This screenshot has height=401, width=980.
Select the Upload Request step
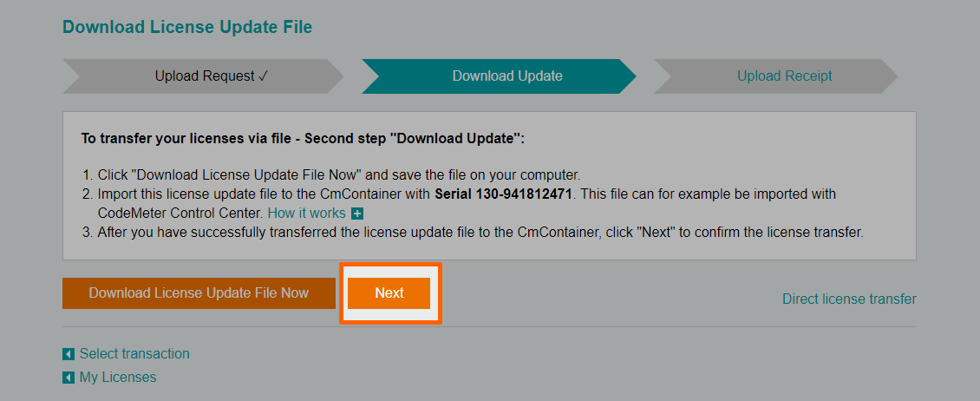point(205,76)
